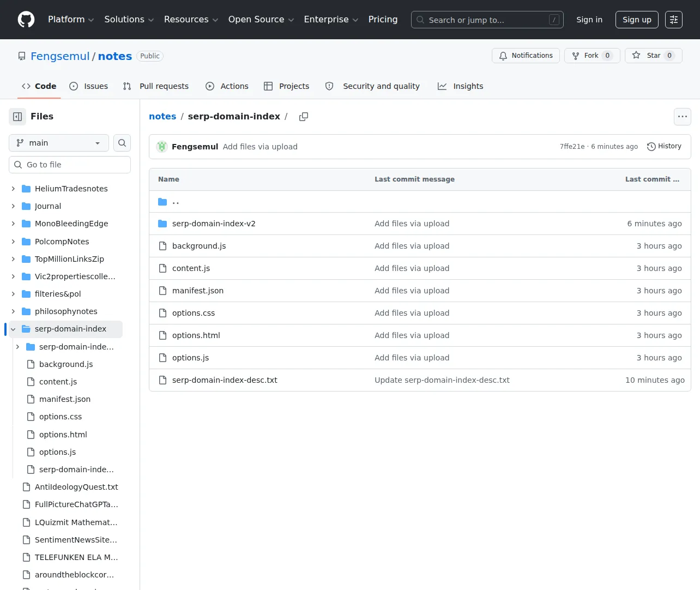The height and width of the screenshot is (590, 700).
Task: Open the Enterprise menu
Action: click(331, 20)
